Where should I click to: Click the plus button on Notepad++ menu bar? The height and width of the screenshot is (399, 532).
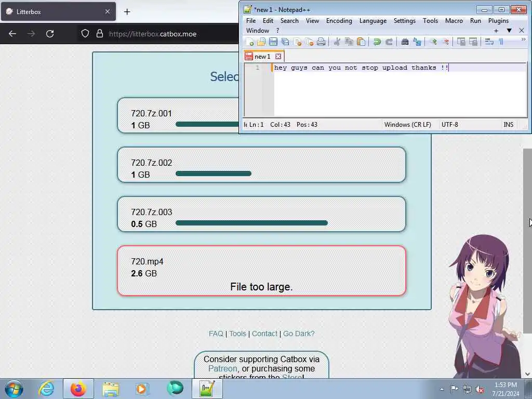pos(496,31)
